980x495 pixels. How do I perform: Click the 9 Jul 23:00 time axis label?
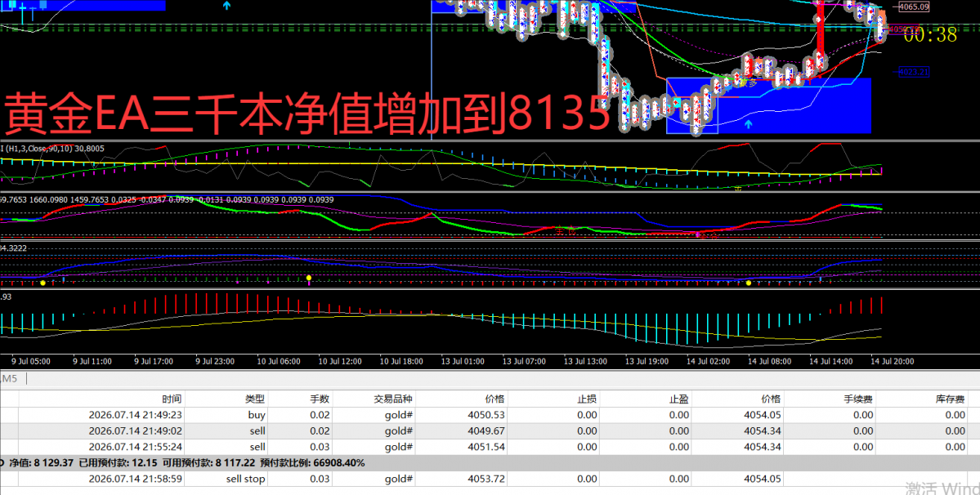coord(215,361)
